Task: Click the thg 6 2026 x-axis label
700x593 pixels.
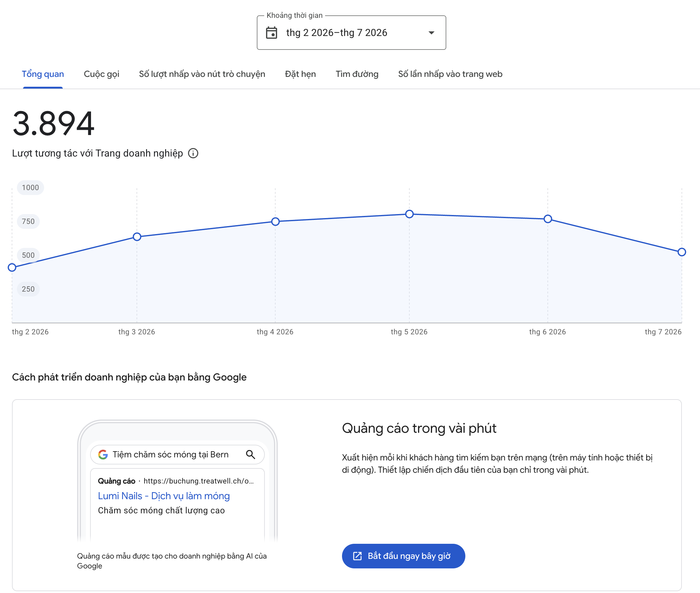Action: click(547, 332)
